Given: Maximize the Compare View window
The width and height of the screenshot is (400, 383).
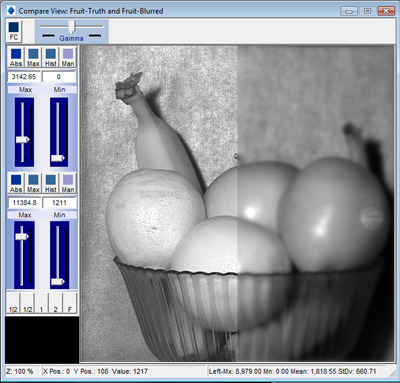Looking at the screenshot, I should pos(367,11).
